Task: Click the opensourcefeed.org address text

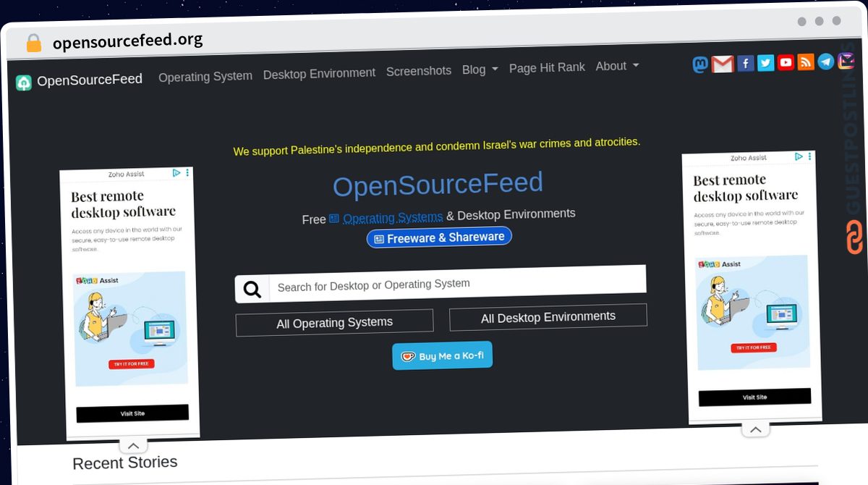Action: coord(127,41)
